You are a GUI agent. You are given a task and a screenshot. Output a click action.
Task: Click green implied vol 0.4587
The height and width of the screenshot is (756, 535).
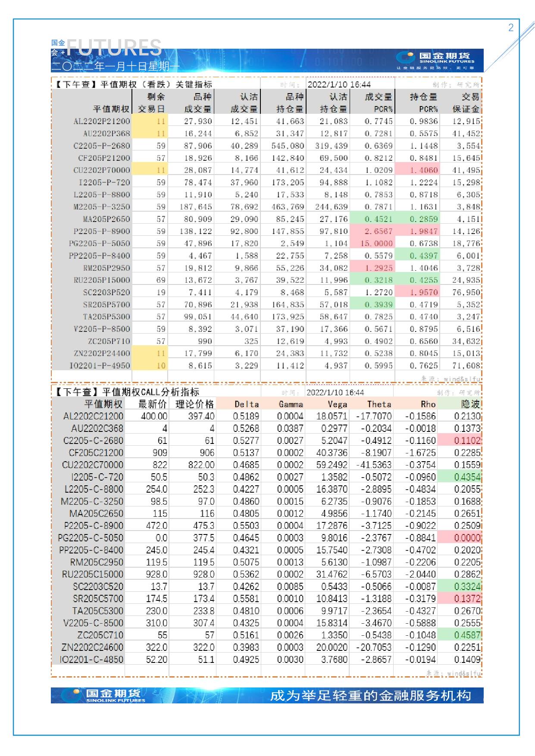(x=460, y=635)
